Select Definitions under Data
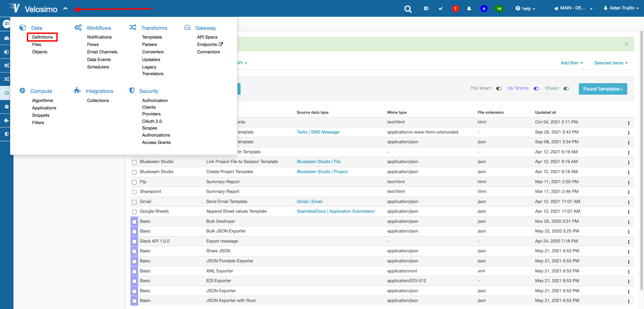The image size is (644, 309). click(42, 37)
